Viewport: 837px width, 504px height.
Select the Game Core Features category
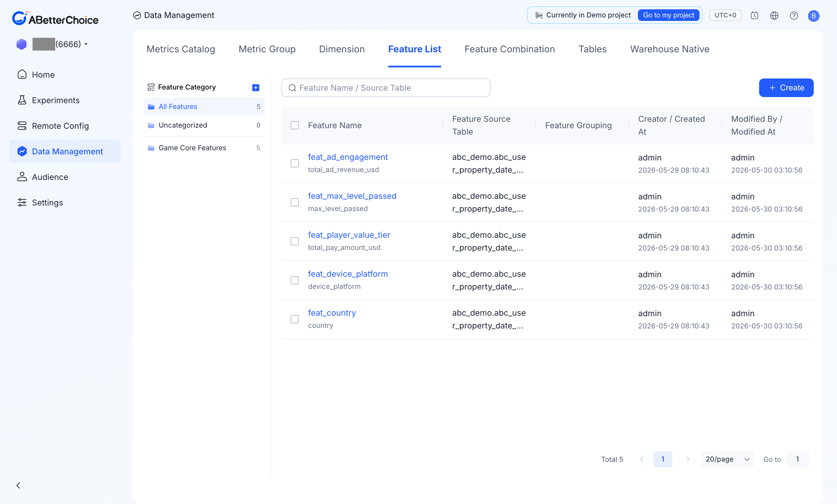pyautogui.click(x=204, y=148)
